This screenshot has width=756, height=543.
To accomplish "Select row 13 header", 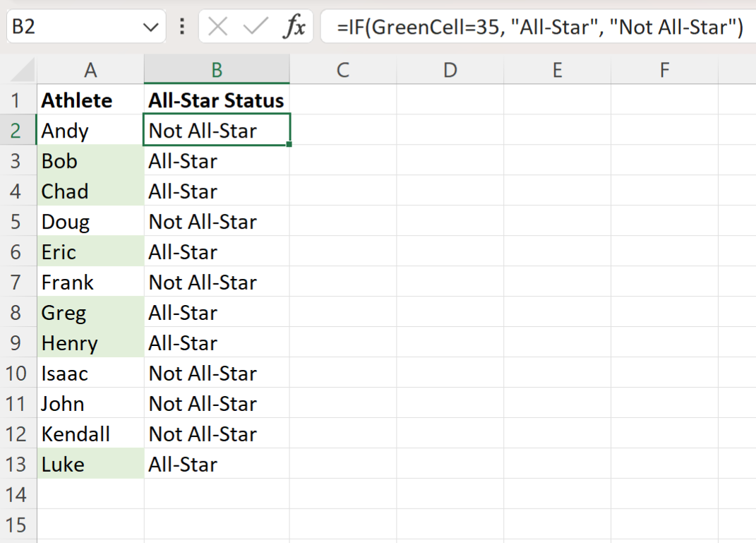I will coord(18,464).
